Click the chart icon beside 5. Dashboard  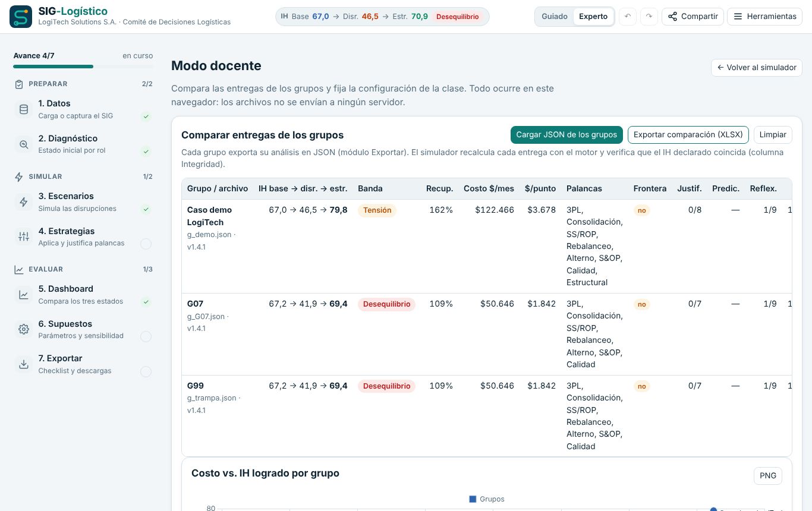pyautogui.click(x=24, y=295)
